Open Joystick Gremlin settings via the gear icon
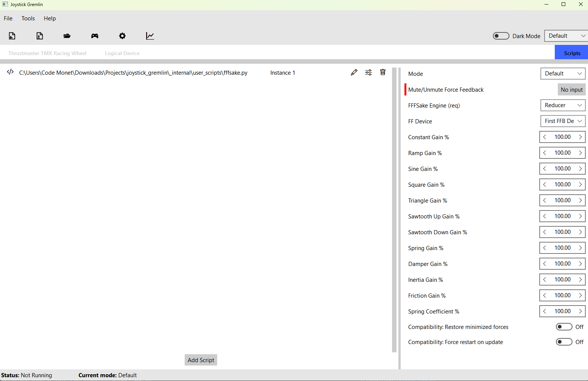This screenshot has width=588, height=381. pos(122,36)
